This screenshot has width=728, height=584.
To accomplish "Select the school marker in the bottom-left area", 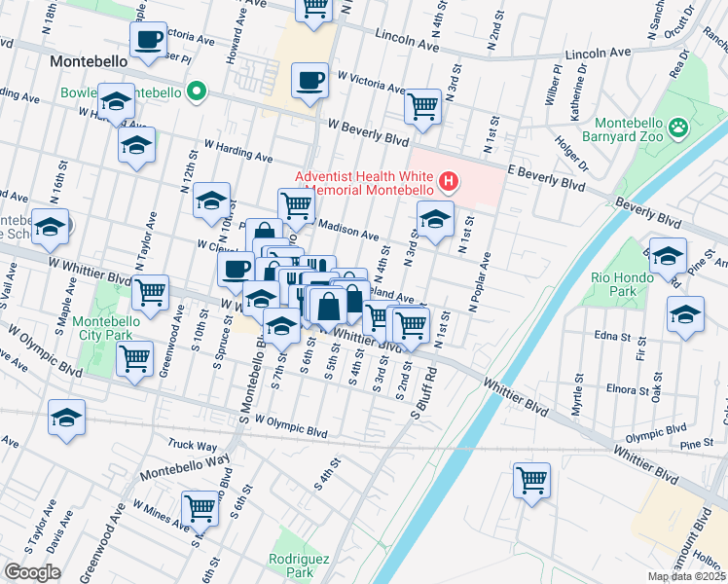I will point(67,418).
